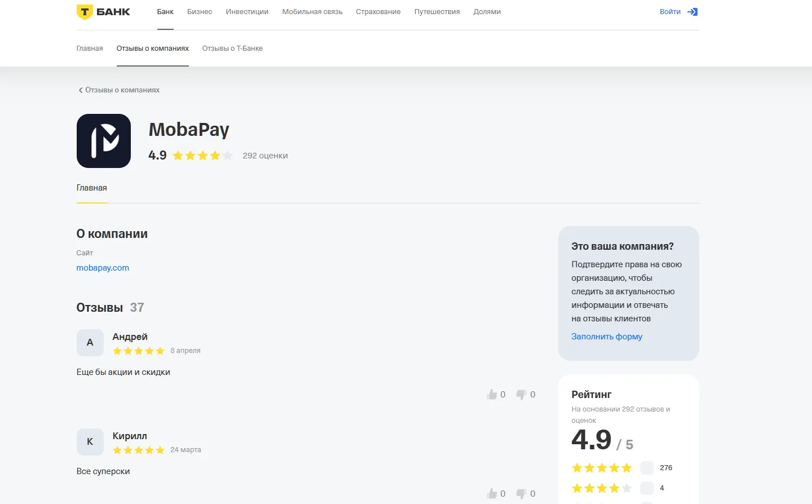812x504 pixels.
Task: Click the back chevron before Отзывы о компаниях
Action: click(x=81, y=90)
